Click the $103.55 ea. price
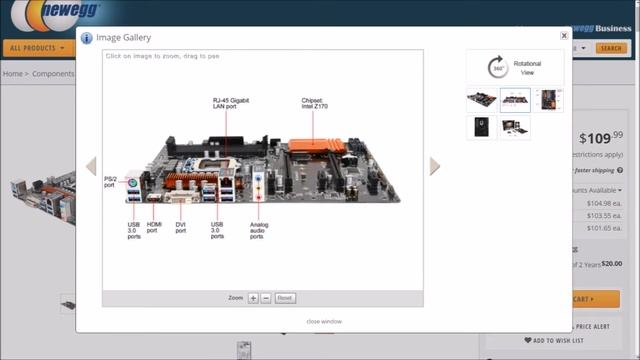 pos(604,216)
